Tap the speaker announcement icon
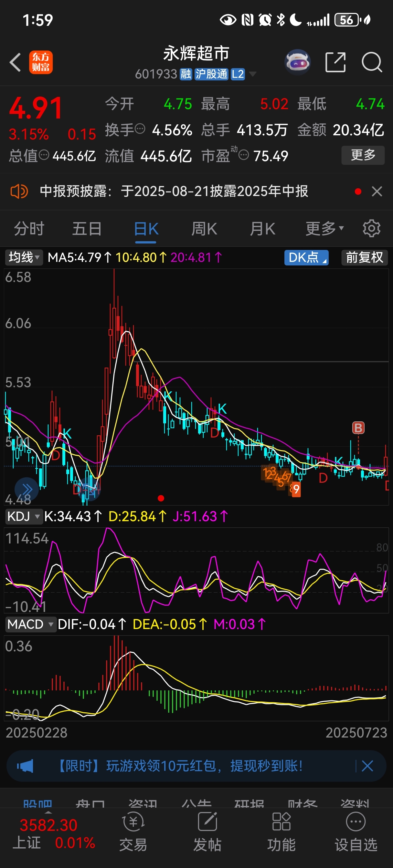Image resolution: width=393 pixels, height=868 pixels. (x=19, y=191)
